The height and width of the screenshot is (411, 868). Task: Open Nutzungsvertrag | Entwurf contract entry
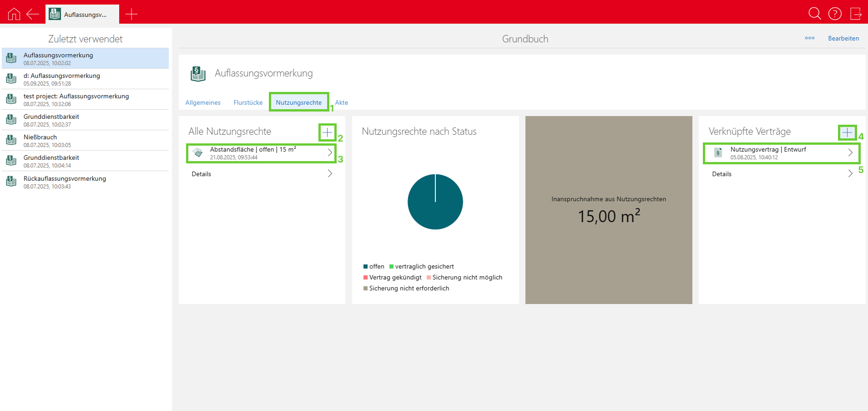click(781, 153)
